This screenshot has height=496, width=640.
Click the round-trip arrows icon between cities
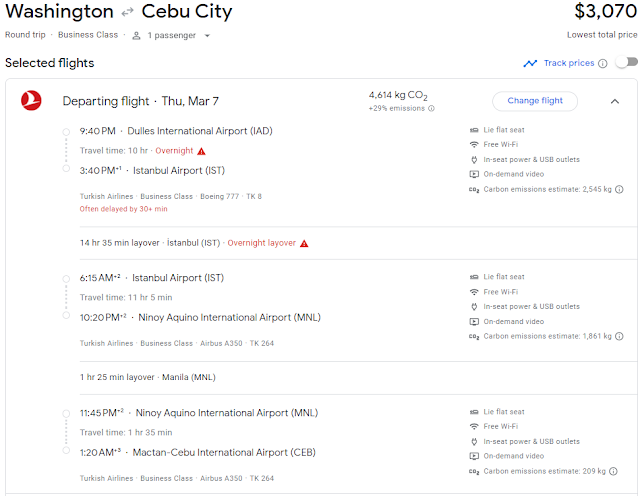128,13
